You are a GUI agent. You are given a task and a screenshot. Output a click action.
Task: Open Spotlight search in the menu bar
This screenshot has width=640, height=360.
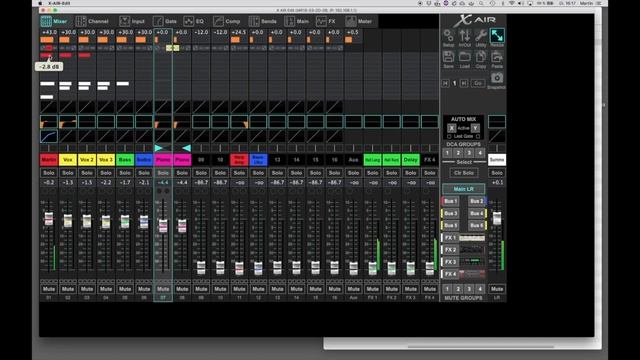pyautogui.click(x=482, y=3)
